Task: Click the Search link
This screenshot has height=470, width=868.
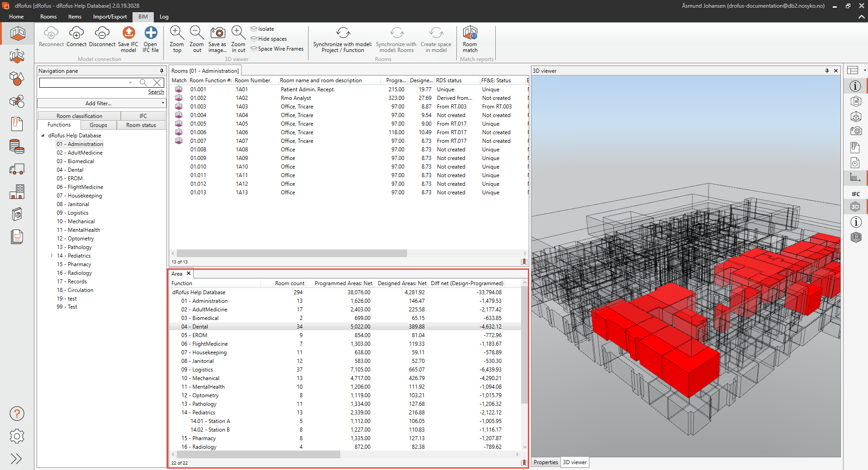Action: 156,92
